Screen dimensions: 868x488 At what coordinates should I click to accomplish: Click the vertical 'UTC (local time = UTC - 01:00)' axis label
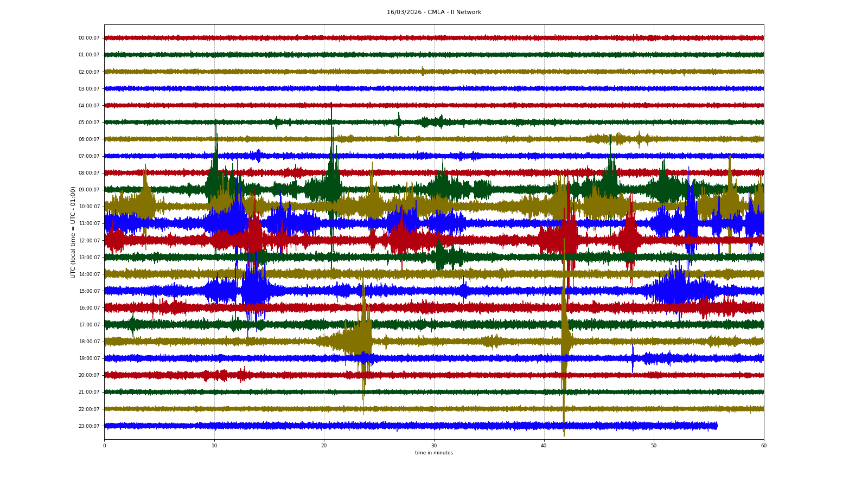tap(73, 232)
